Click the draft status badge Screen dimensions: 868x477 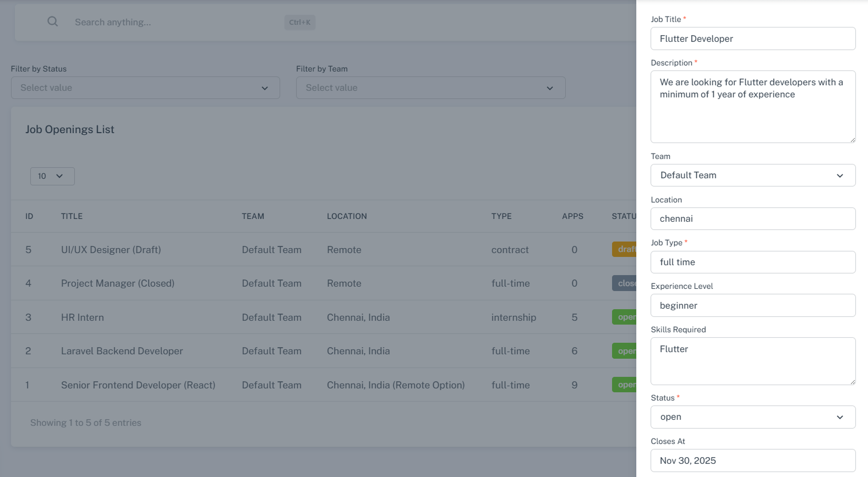click(625, 249)
